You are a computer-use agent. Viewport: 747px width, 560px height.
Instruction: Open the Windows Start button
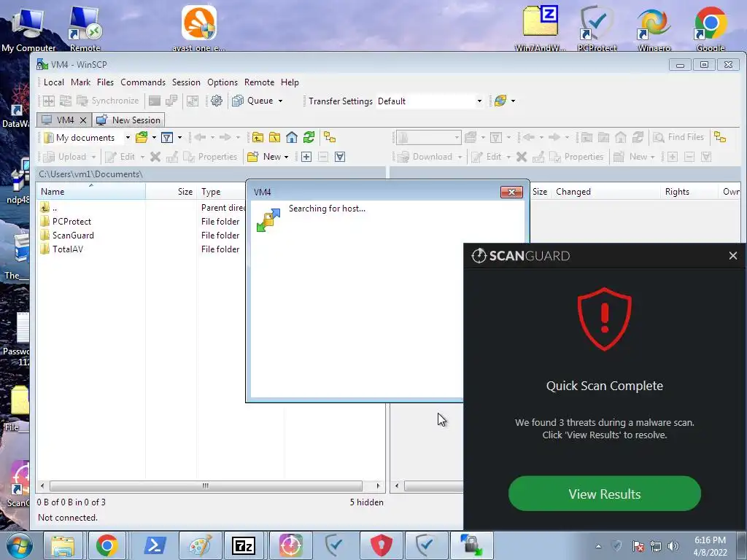(19, 545)
